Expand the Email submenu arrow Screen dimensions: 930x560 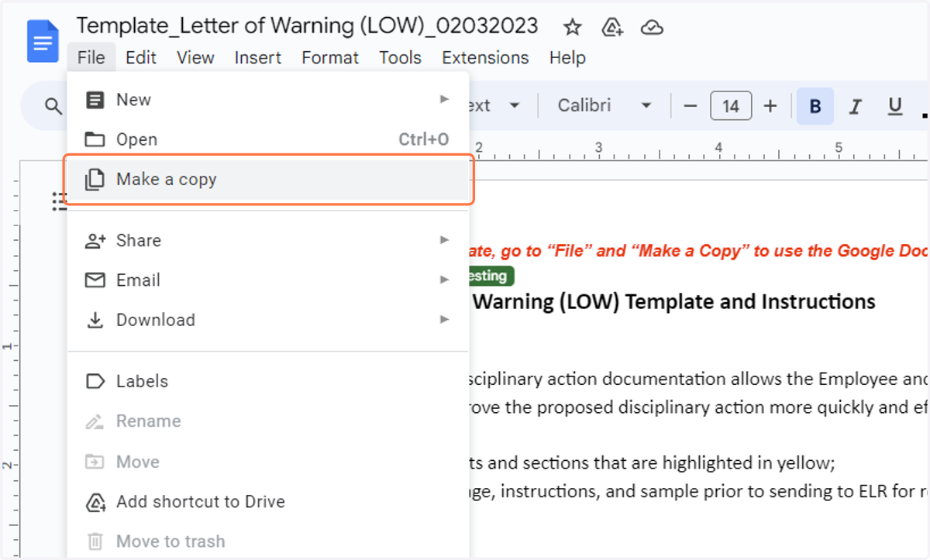(444, 280)
